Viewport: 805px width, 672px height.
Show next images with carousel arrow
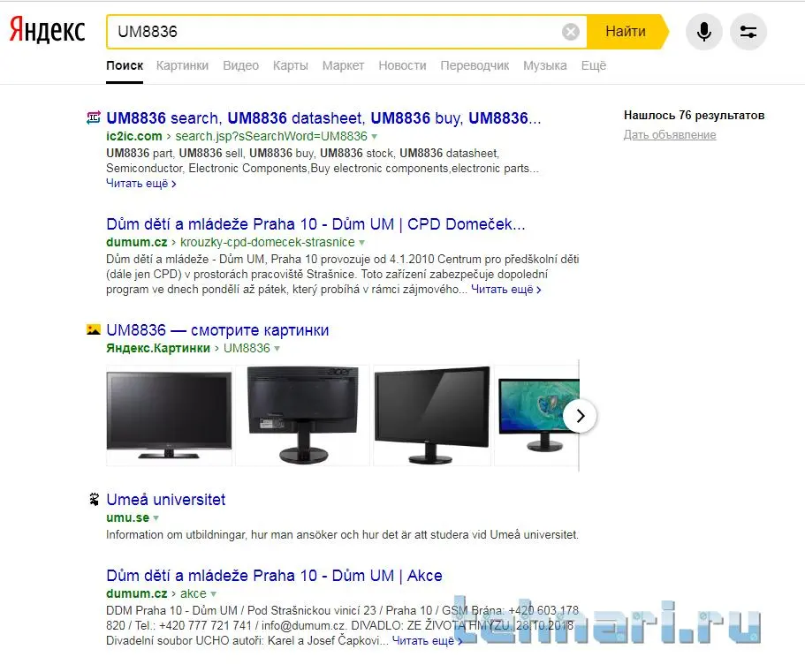click(x=580, y=416)
